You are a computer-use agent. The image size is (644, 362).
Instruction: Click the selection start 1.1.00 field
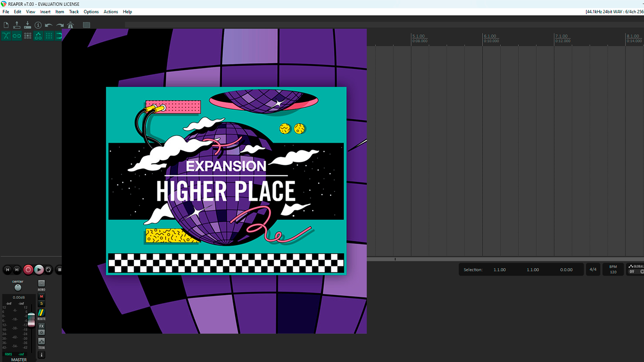pos(500,270)
